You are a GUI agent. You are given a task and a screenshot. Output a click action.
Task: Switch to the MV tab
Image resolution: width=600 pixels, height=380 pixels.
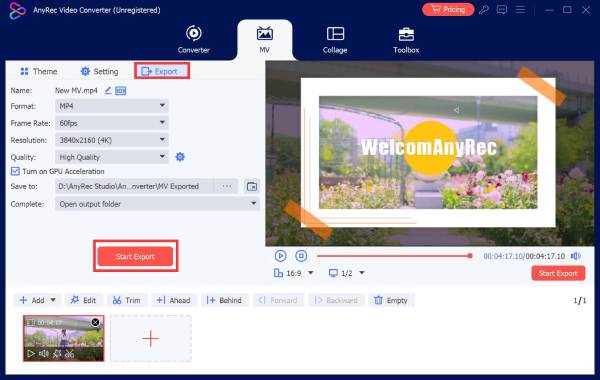(264, 39)
